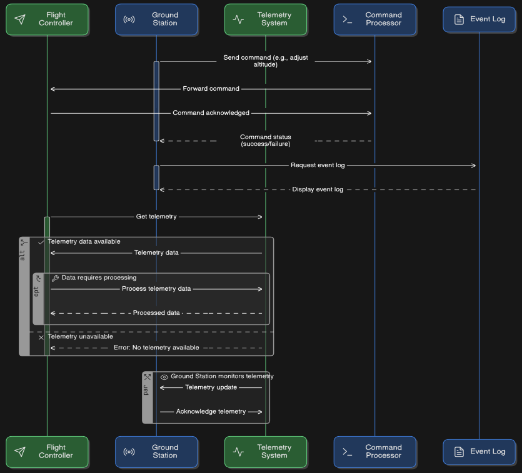Click the crossed arrows icon atop the par fragment
Screen dimensions: 522x473
click(147, 377)
